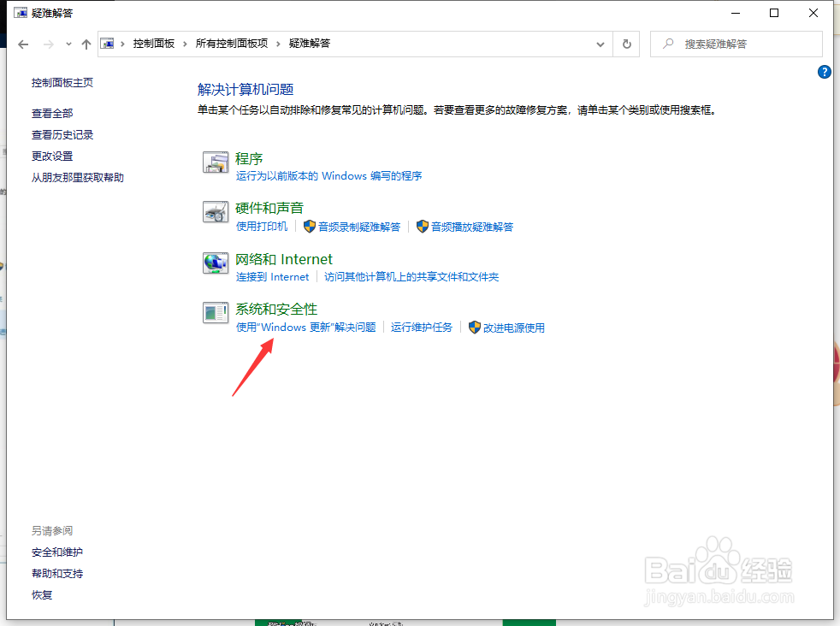Go up one level using the up arrow
The height and width of the screenshot is (626, 840).
tap(86, 44)
